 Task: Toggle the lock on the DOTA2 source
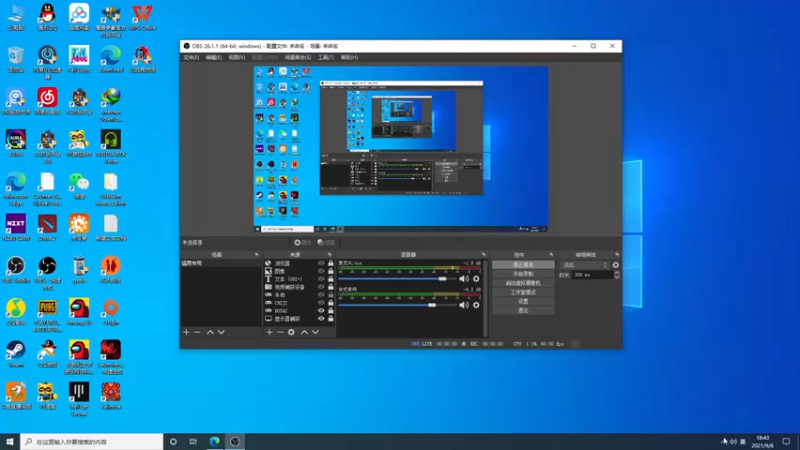[x=331, y=311]
